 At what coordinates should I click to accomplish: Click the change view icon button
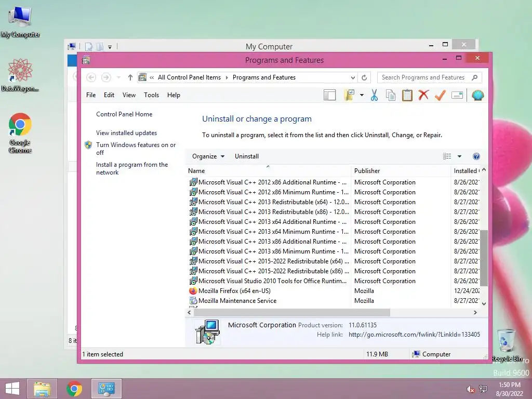pyautogui.click(x=447, y=156)
